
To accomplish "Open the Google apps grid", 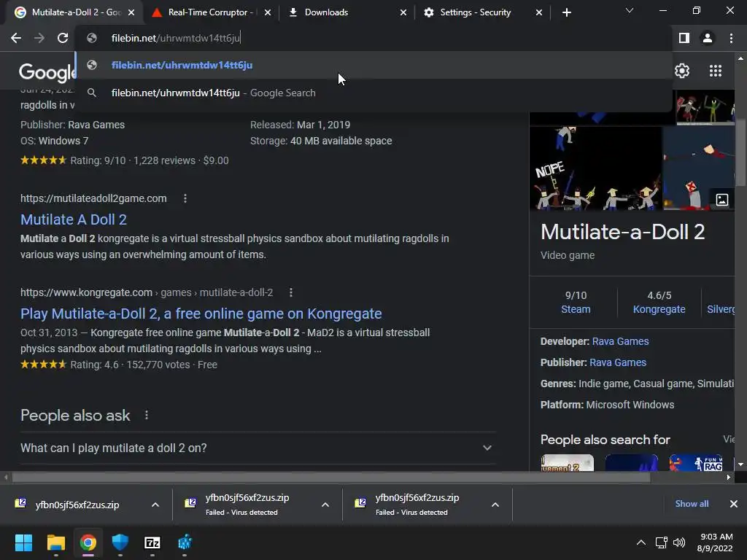I will click(715, 71).
